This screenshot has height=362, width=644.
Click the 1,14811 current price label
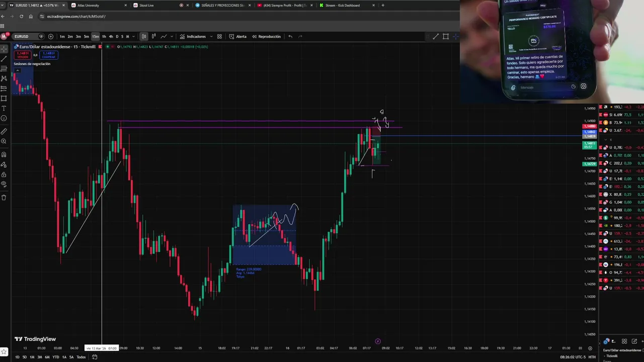[590, 145]
